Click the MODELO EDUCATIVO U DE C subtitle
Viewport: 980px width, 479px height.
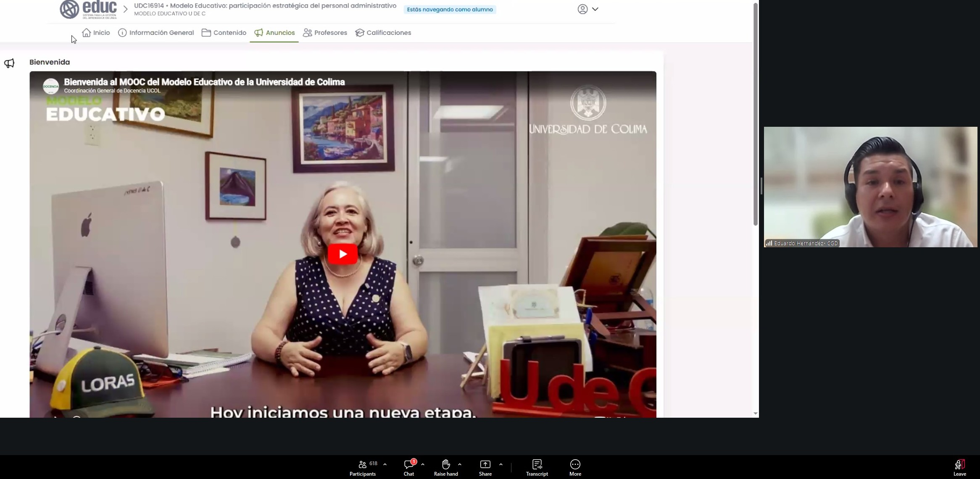[170, 14]
